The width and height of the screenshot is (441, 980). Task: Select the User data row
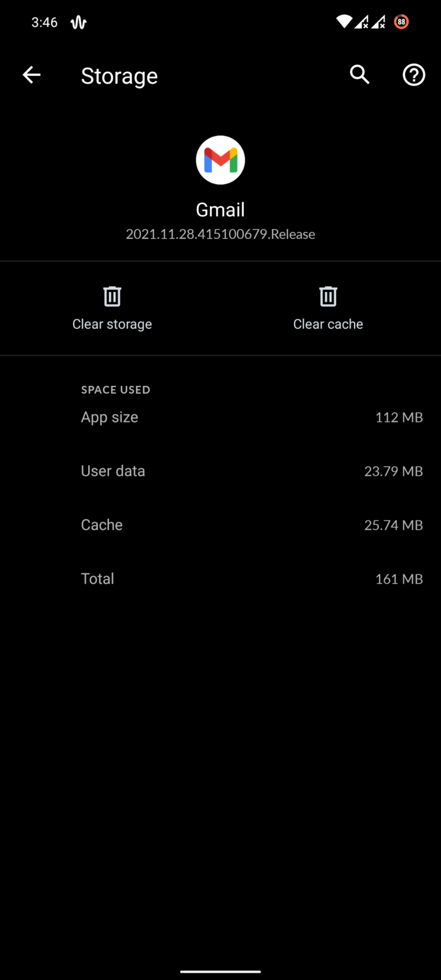252,471
